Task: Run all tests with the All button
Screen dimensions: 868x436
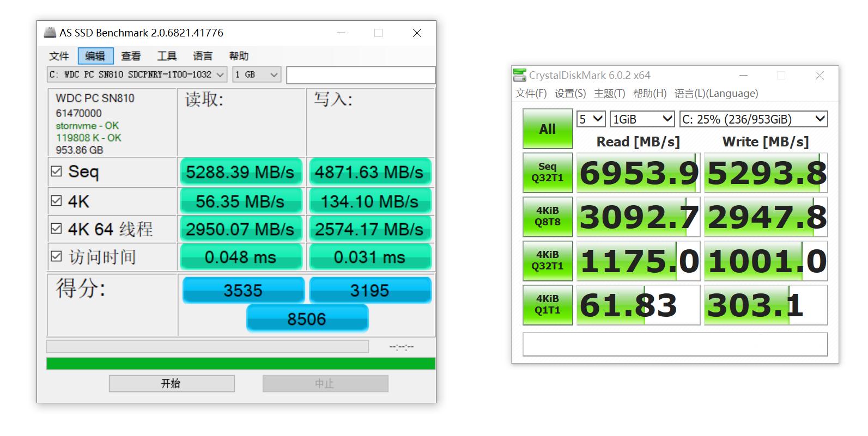Action: 548,129
